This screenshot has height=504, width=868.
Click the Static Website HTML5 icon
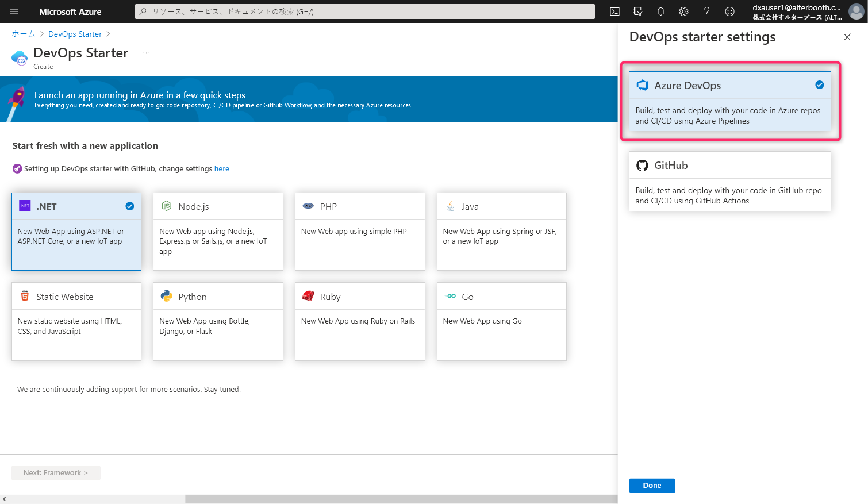[x=25, y=296]
